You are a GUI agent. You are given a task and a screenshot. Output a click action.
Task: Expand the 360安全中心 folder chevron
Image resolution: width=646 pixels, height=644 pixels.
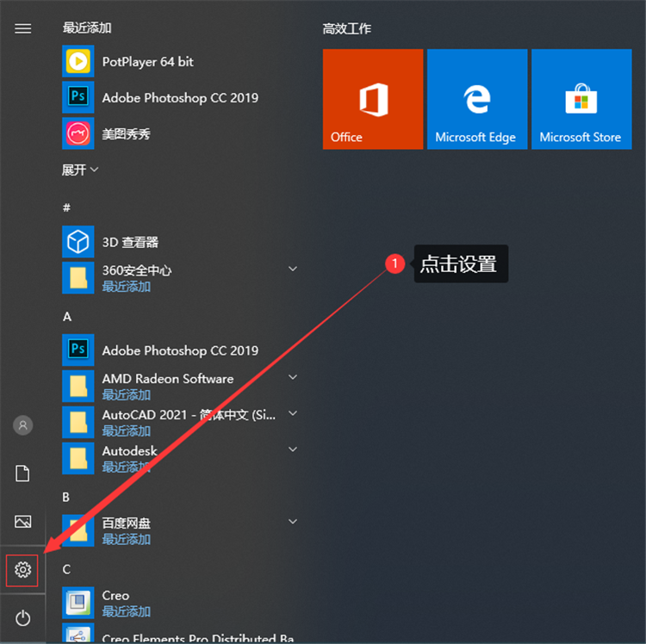[x=293, y=269]
